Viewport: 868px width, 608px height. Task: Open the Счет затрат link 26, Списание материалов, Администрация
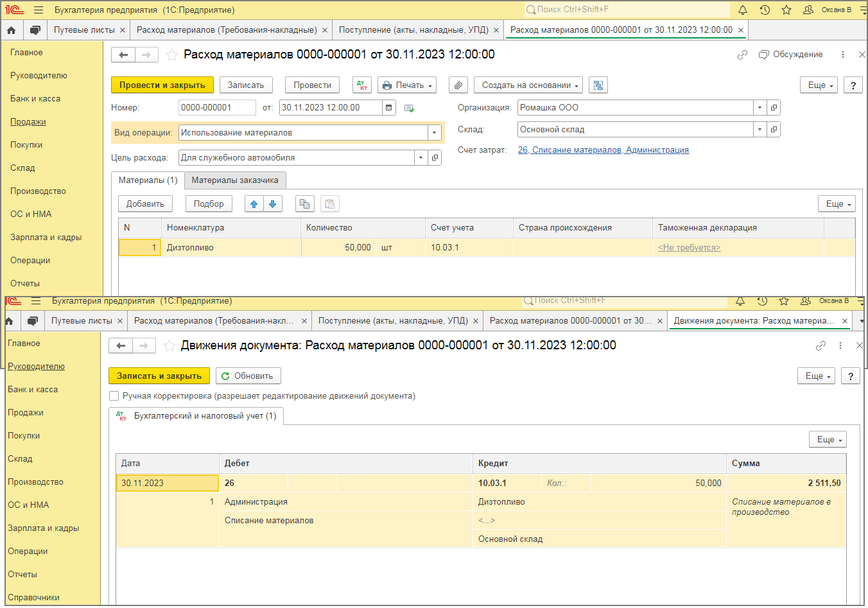coord(603,150)
